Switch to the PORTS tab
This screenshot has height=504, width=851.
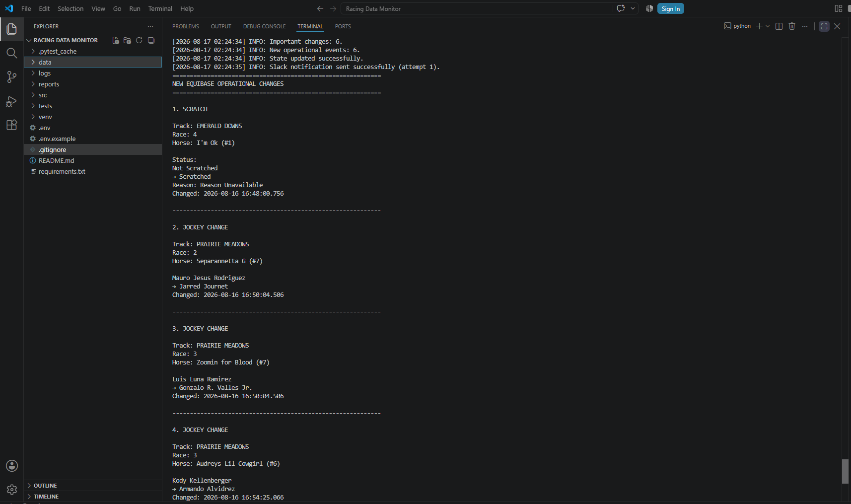pyautogui.click(x=343, y=26)
